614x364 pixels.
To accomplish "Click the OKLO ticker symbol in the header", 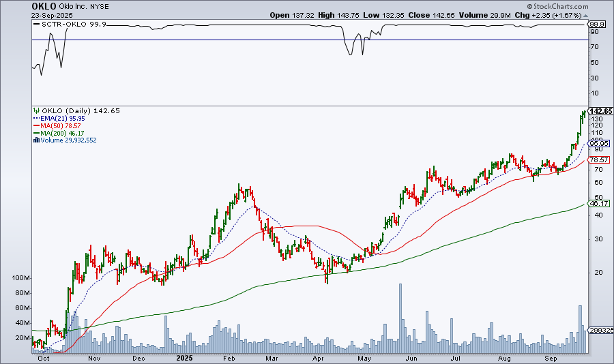I will 44,5.
